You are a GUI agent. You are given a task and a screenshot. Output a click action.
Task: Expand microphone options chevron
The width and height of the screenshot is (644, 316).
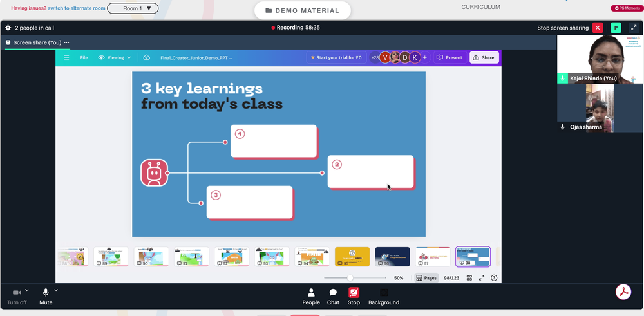click(x=56, y=290)
